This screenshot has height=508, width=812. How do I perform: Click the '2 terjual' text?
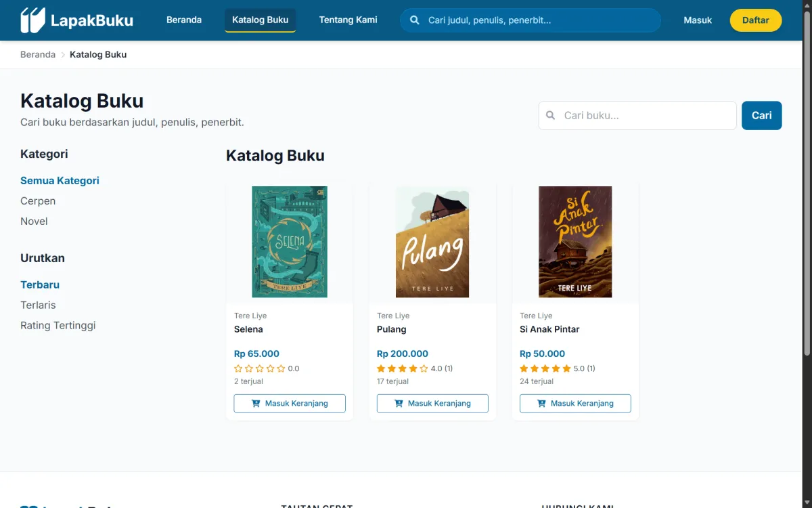point(249,381)
